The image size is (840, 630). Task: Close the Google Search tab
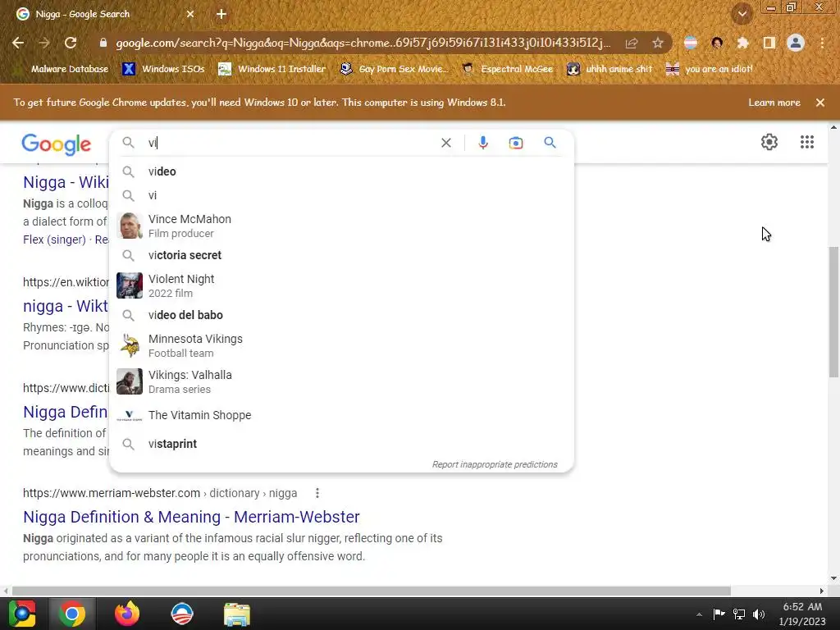point(190,14)
